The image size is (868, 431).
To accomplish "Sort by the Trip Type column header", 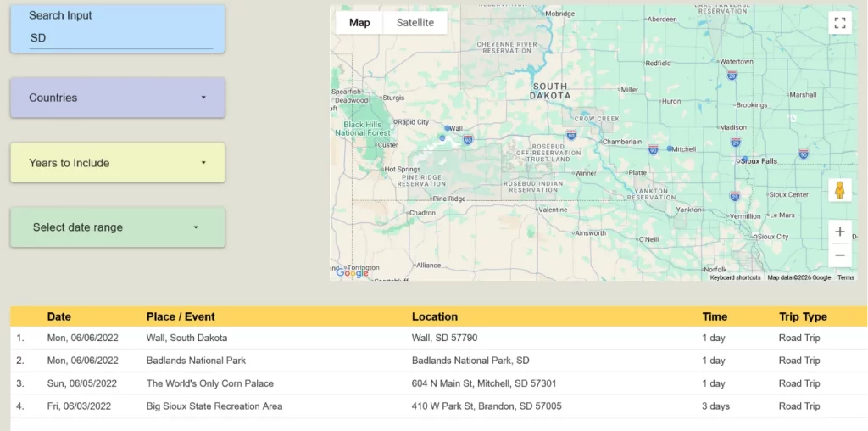I will [803, 316].
